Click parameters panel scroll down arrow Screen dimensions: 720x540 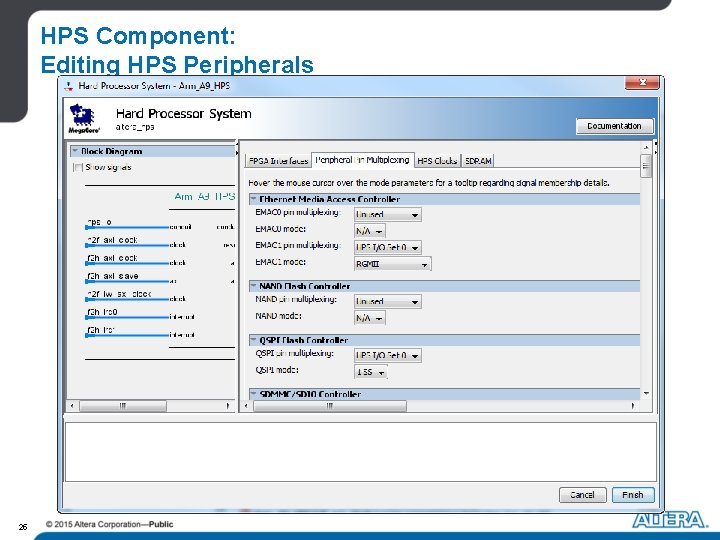(646, 394)
